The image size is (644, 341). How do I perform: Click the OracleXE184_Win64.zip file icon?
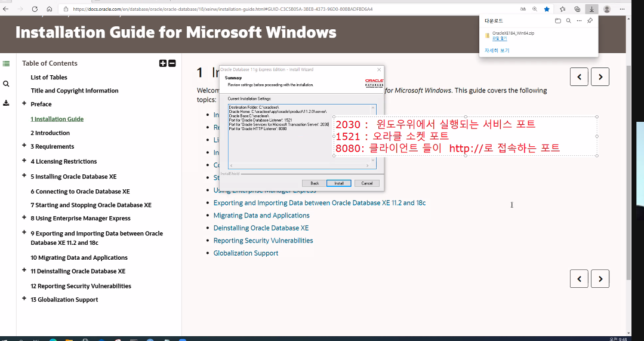487,35
